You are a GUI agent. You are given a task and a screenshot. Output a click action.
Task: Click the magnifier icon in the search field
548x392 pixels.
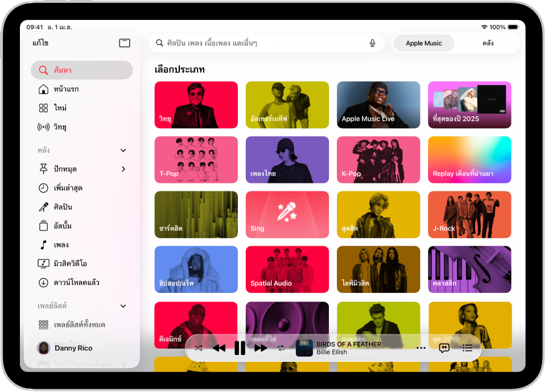(159, 43)
